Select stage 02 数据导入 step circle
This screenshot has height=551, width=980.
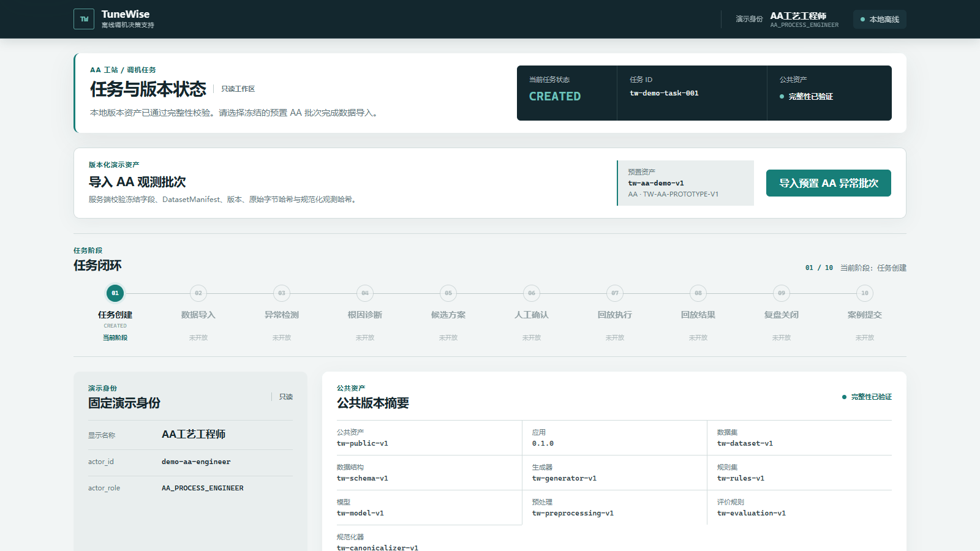(x=198, y=293)
